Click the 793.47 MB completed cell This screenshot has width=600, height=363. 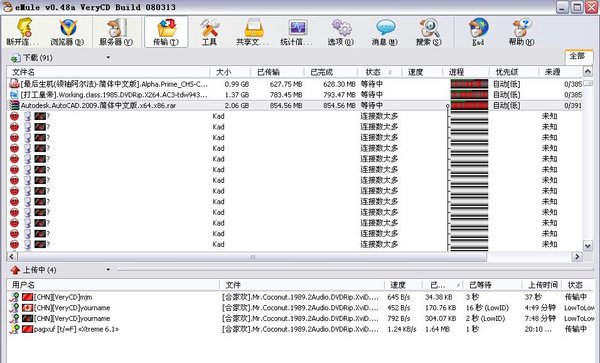click(339, 95)
